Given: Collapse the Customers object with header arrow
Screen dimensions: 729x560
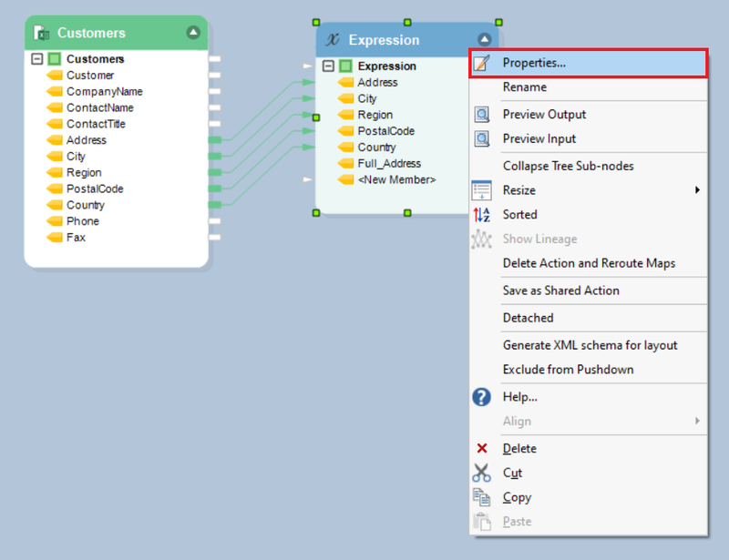Looking at the screenshot, I should [x=193, y=33].
